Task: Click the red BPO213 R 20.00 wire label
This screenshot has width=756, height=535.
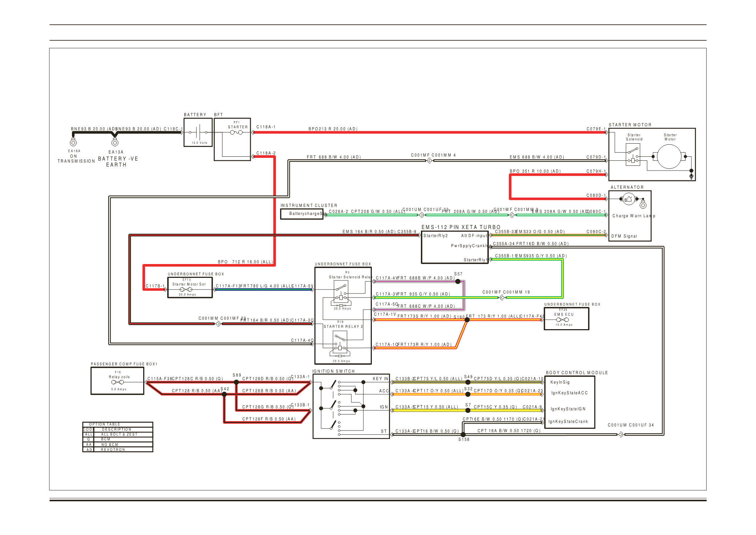Action: point(333,129)
